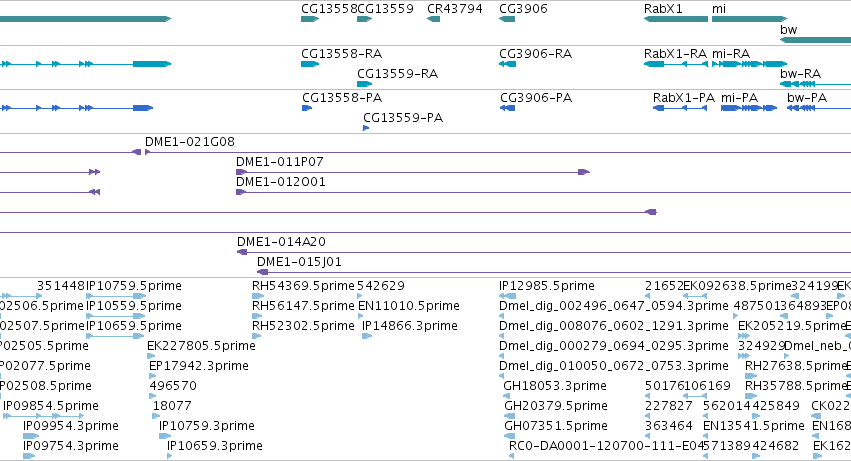This screenshot has width=851, height=461.
Task: Click the RH35788.5prime label
Action: [796, 386]
